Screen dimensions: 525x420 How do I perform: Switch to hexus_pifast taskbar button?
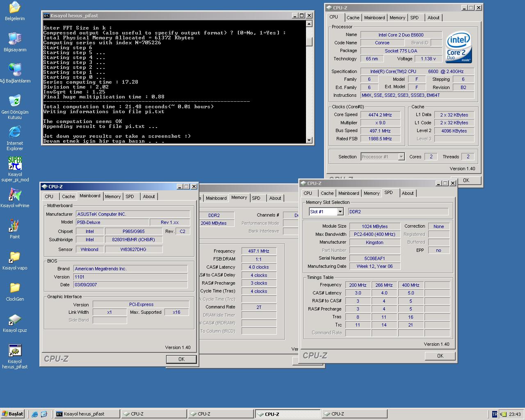coord(87,414)
